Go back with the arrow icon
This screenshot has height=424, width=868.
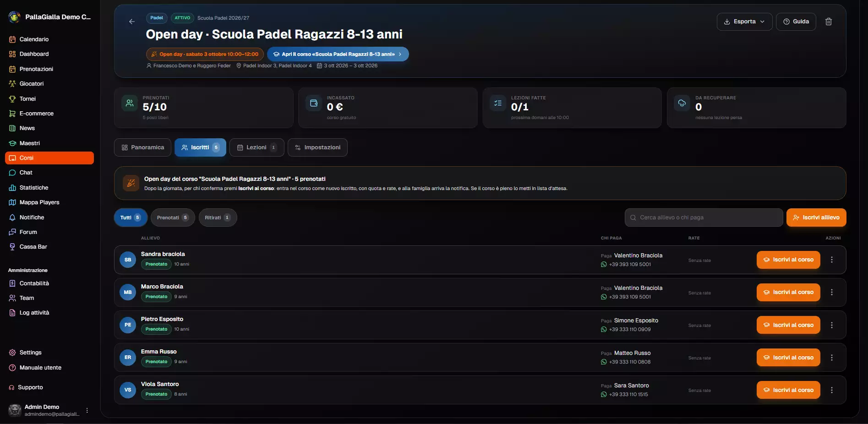[132, 22]
